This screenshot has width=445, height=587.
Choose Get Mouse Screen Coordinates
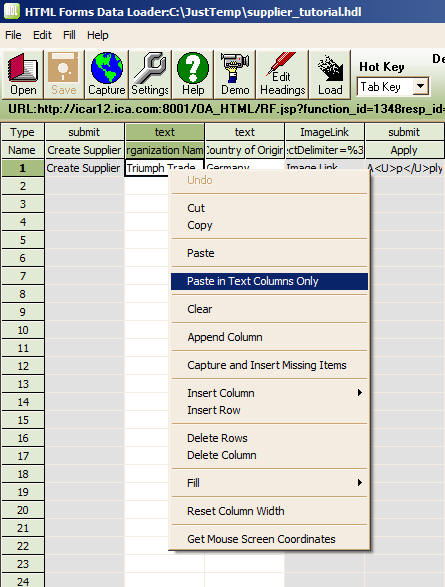pyautogui.click(x=269, y=539)
